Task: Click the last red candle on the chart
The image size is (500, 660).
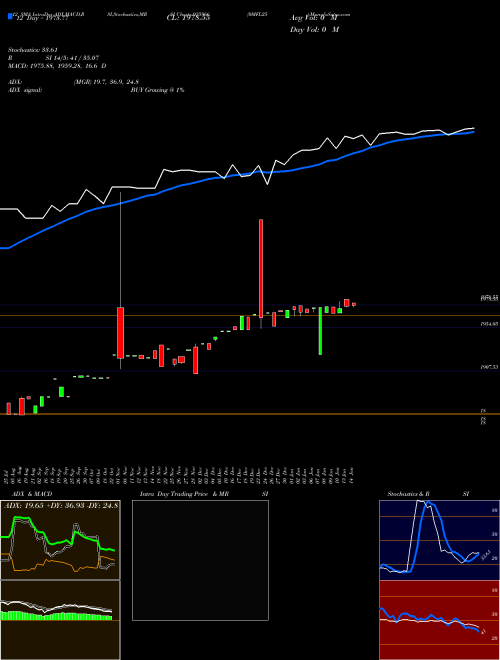Action: (x=354, y=304)
